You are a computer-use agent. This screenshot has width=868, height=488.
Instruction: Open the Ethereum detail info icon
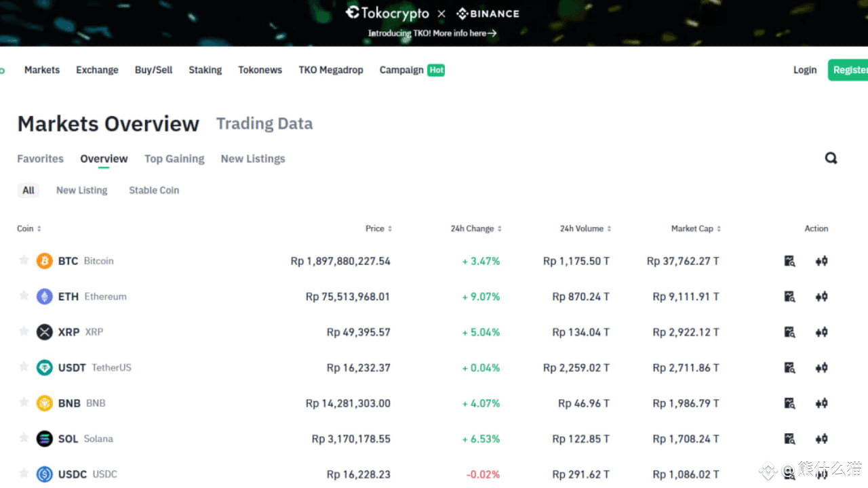pyautogui.click(x=789, y=296)
